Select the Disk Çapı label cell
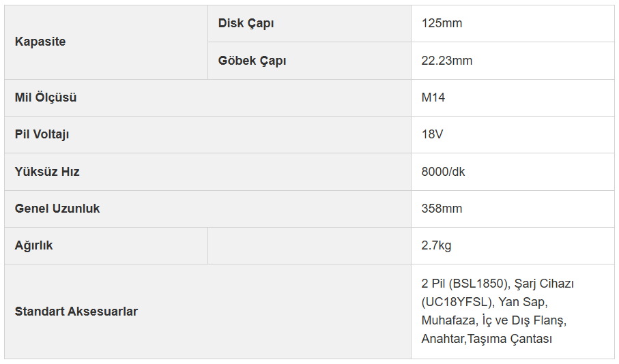Viewport: 619px width, 364px height. click(309, 24)
